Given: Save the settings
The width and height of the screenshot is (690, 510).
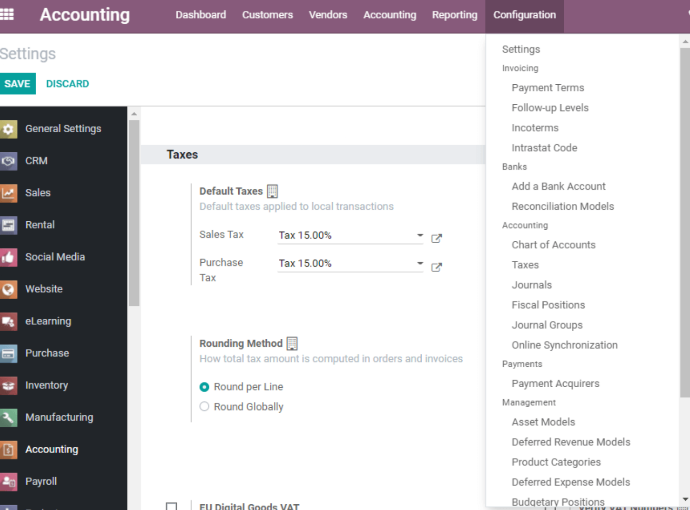Looking at the screenshot, I should pos(18,84).
